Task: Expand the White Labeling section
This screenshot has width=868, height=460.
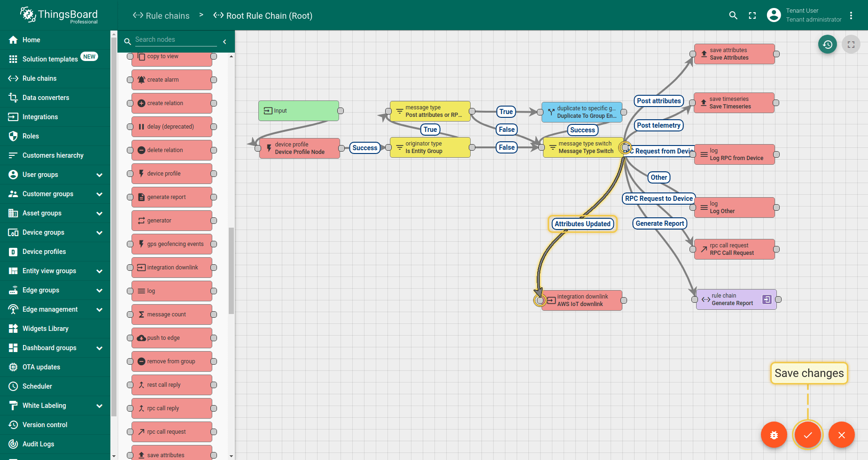Action: click(x=99, y=406)
